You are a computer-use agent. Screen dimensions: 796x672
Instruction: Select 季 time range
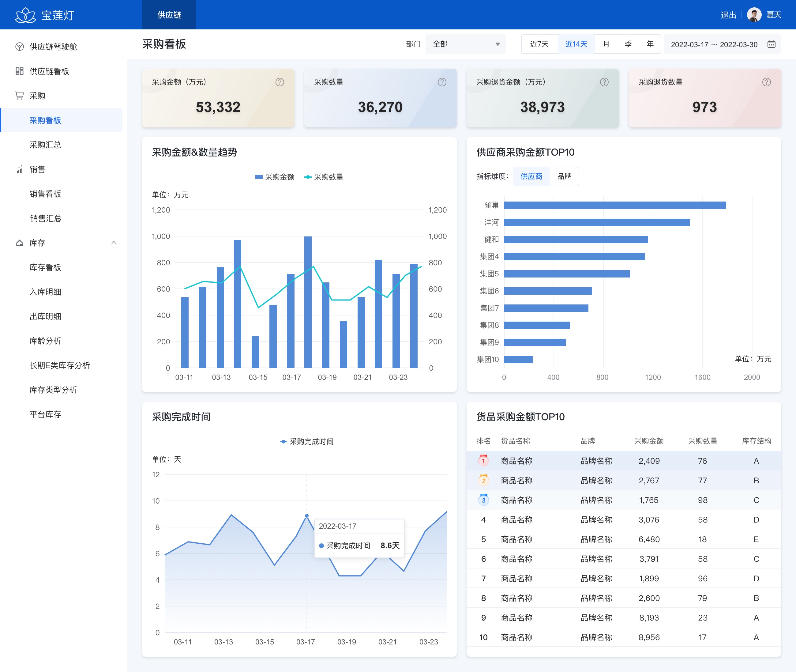(x=628, y=44)
